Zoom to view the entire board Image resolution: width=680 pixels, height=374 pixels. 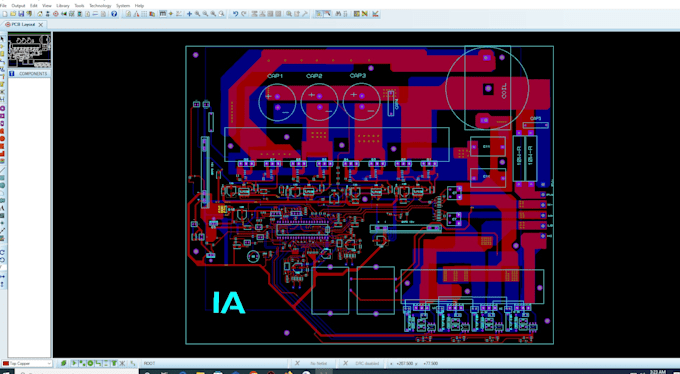[213, 14]
